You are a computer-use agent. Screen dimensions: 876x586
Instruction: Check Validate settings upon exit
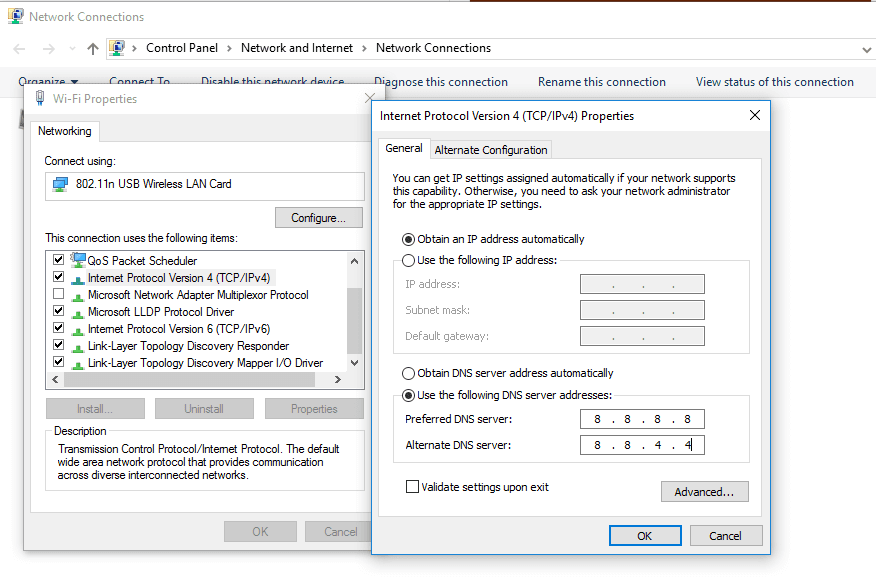click(412, 486)
